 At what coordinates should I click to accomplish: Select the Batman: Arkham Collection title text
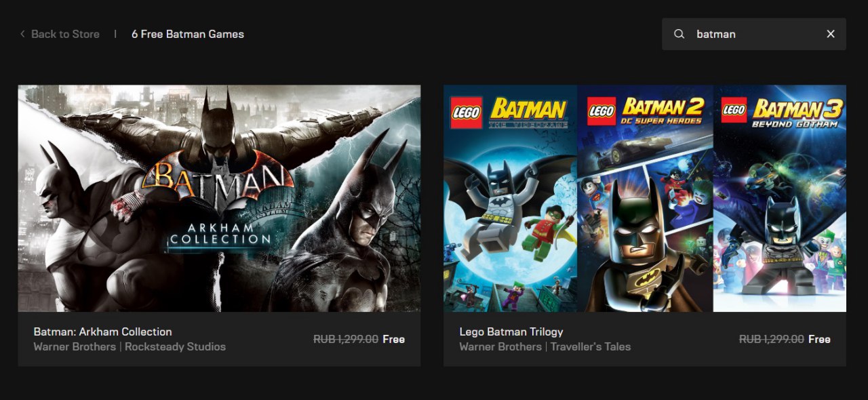click(x=102, y=332)
